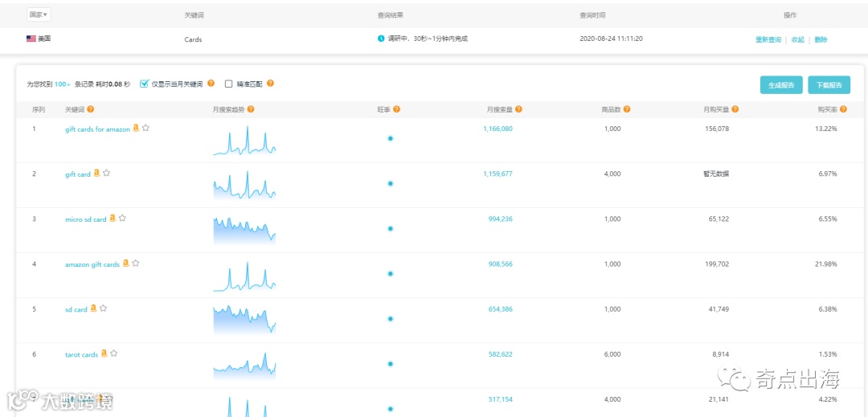Star the 'micro sd card' keyword
The width and height of the screenshot is (868, 417).
tap(123, 219)
